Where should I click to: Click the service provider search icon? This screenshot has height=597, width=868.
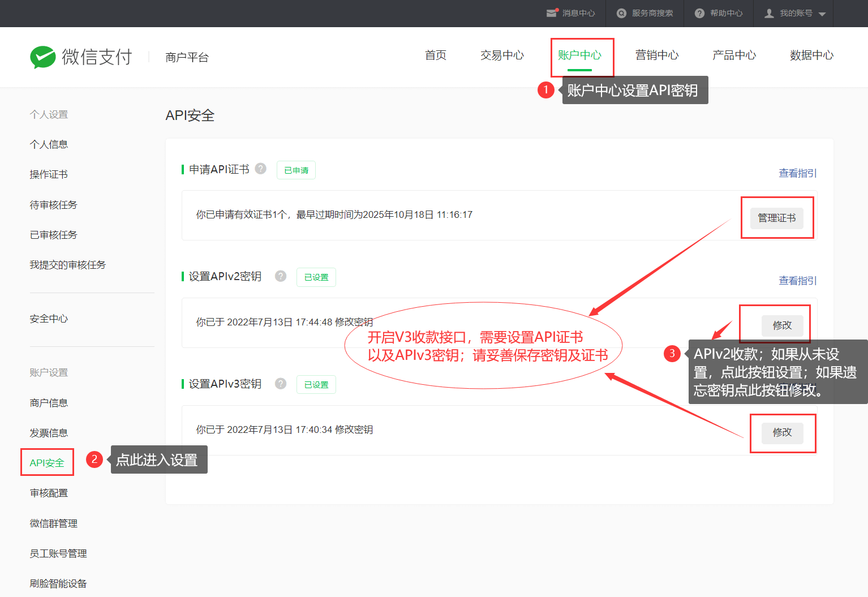click(x=621, y=13)
